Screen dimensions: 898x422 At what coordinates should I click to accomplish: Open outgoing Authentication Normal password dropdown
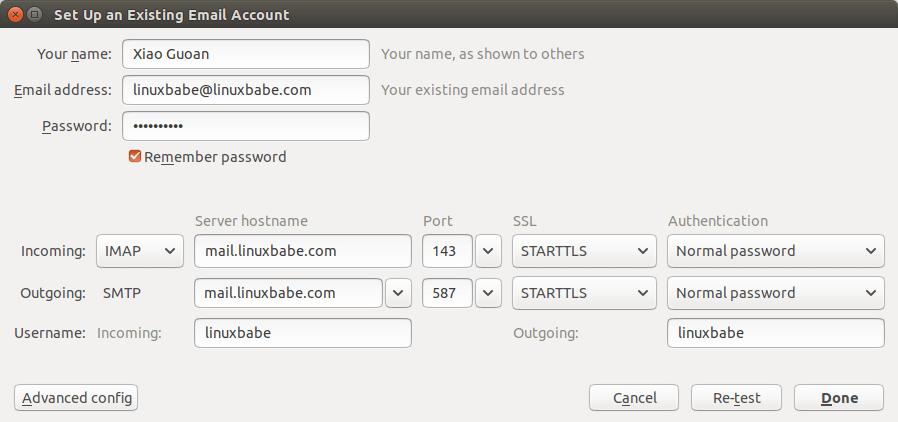775,293
